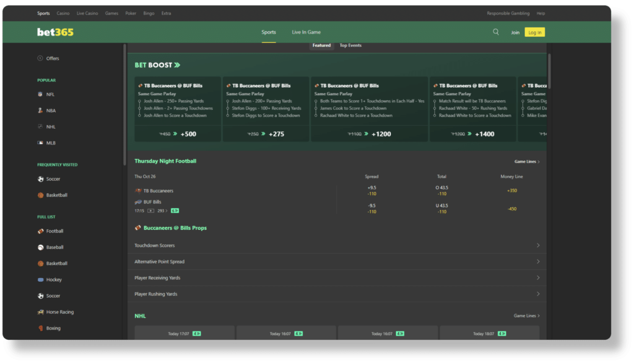Select NFL under Popular sidebar
This screenshot has width=644, height=362.
50,94
